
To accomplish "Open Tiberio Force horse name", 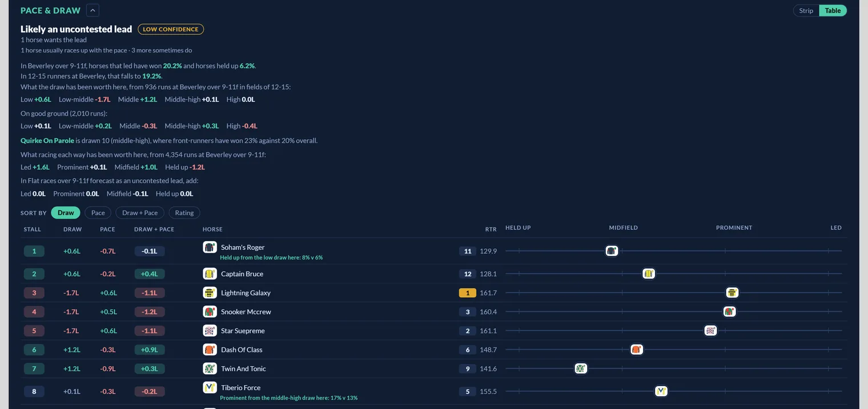I will [x=240, y=387].
